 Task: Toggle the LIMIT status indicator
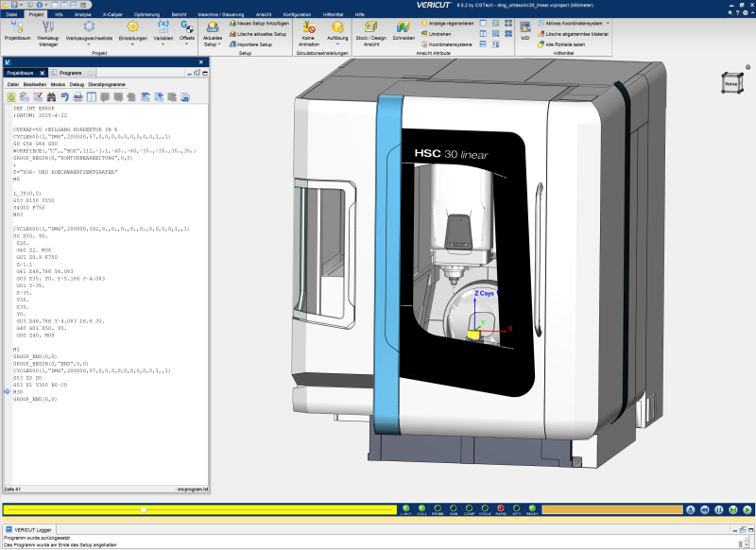click(x=406, y=509)
